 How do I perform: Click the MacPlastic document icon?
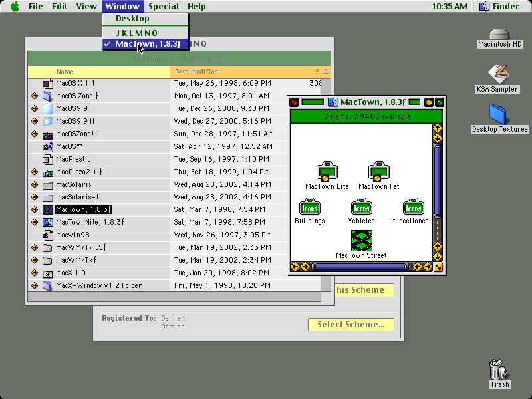click(x=47, y=159)
